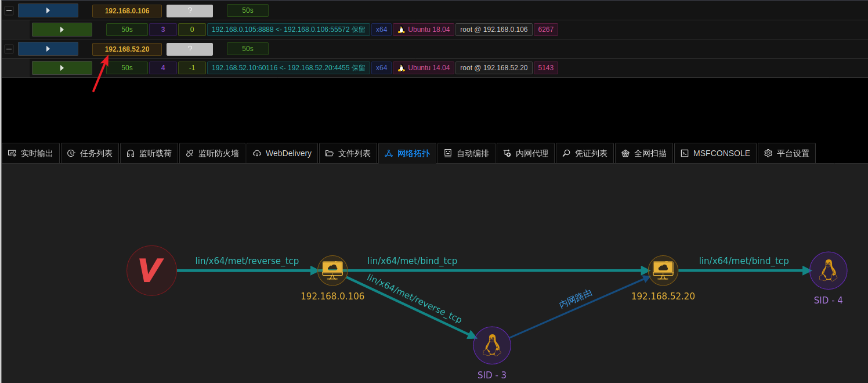Click the SID - 4 Linux penguin node
This screenshot has width=868, height=383.
pyautogui.click(x=828, y=270)
